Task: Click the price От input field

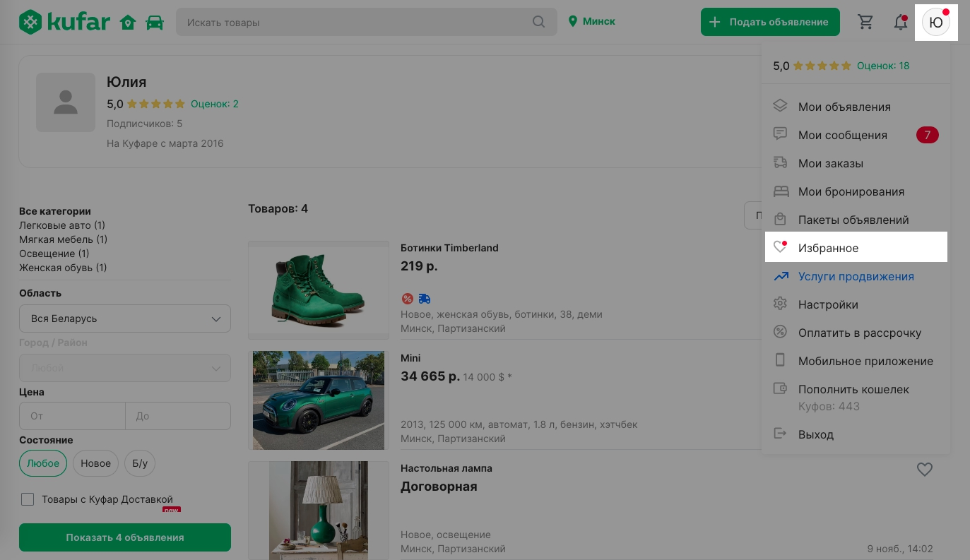Action: [72, 416]
